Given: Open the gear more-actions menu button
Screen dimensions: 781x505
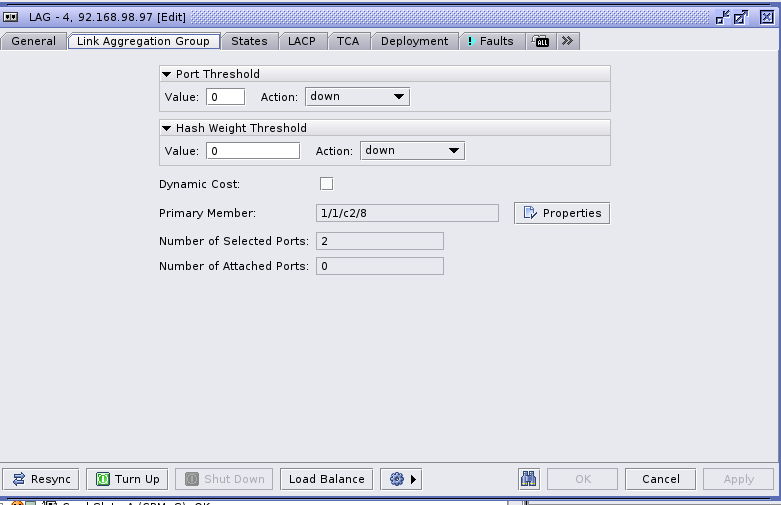Looking at the screenshot, I should pyautogui.click(x=401, y=479).
